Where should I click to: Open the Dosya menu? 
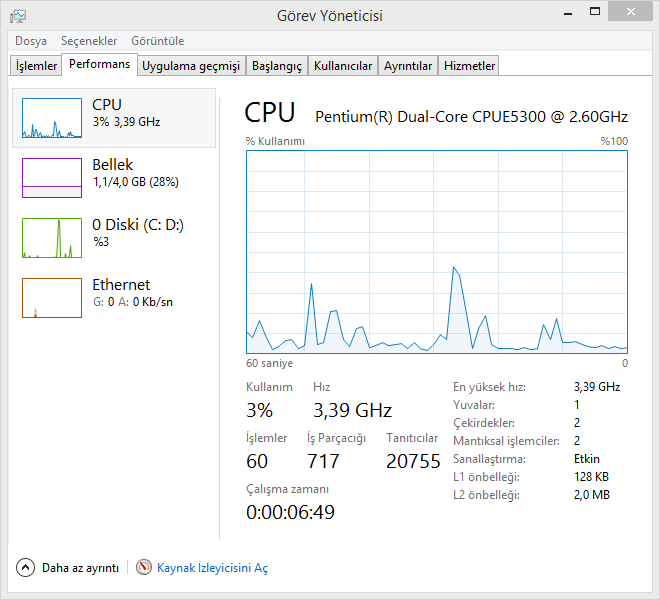[x=31, y=41]
